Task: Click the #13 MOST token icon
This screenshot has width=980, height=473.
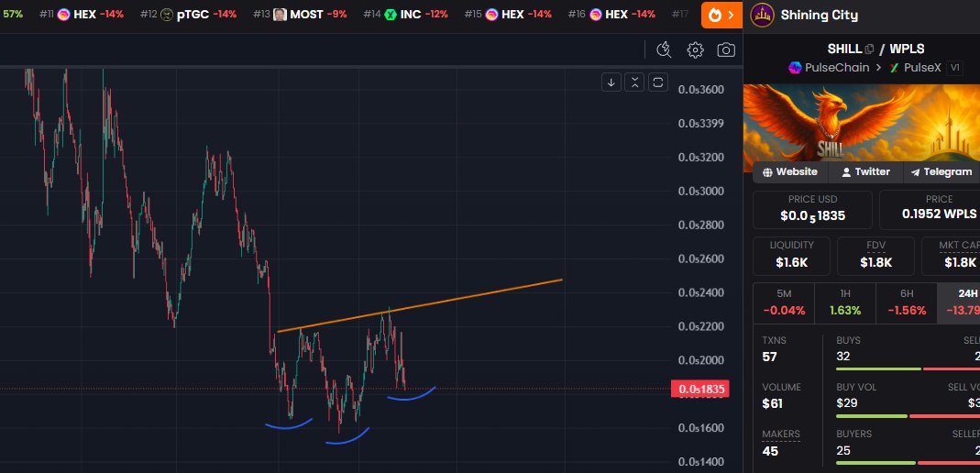Action: click(x=280, y=15)
